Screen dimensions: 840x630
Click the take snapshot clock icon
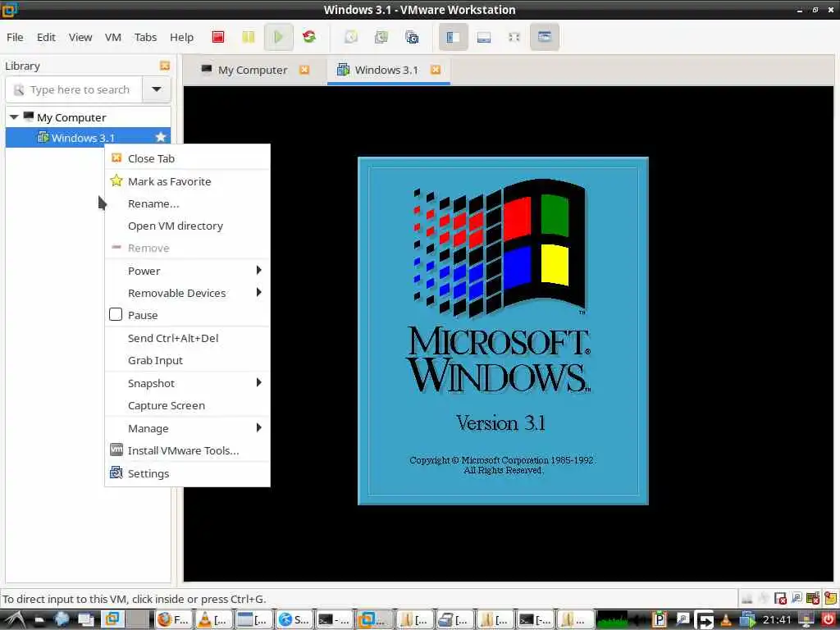pos(351,37)
